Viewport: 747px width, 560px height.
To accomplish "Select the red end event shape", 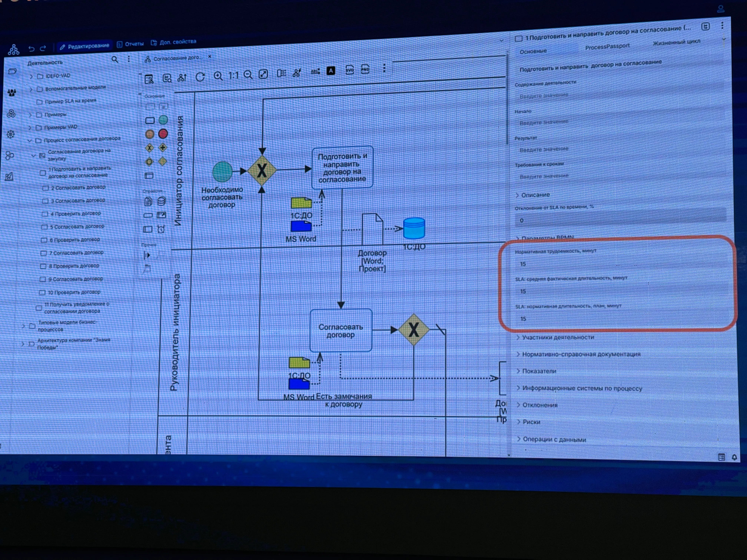I will click(x=163, y=134).
